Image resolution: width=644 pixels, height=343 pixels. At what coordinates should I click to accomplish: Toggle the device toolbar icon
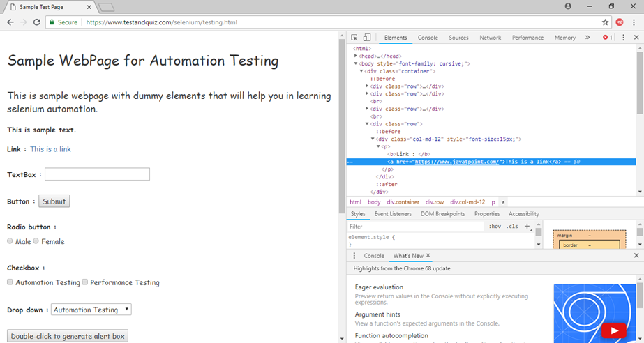pyautogui.click(x=367, y=38)
